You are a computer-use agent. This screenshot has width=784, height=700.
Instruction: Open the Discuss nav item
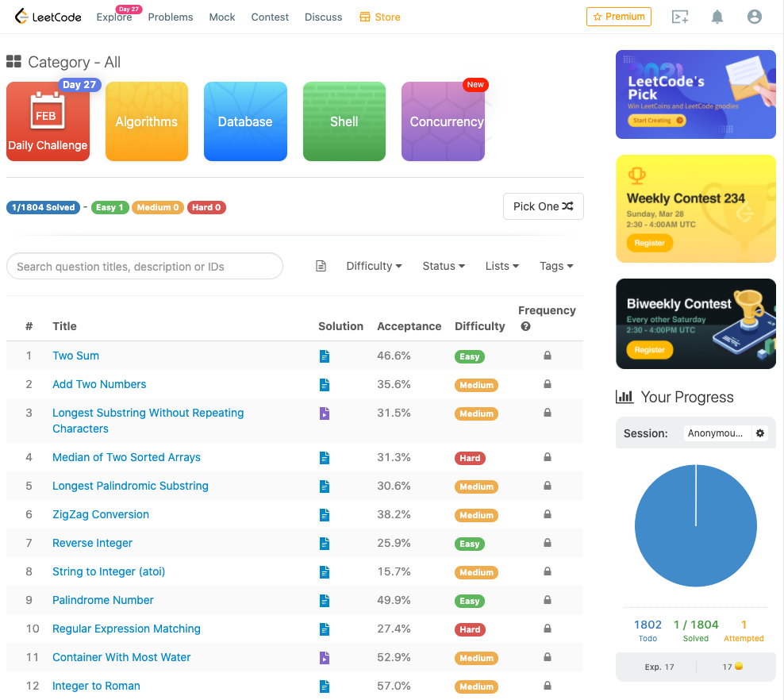pyautogui.click(x=324, y=17)
